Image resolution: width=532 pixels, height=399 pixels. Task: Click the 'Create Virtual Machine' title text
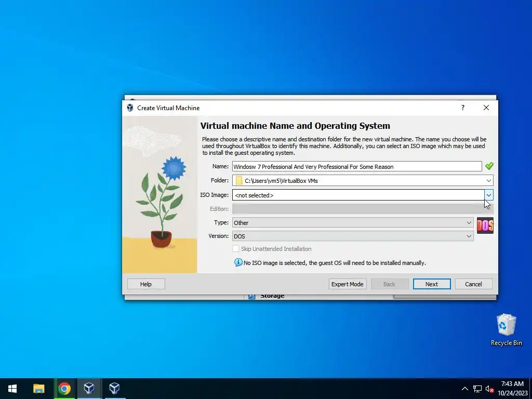tap(168, 108)
